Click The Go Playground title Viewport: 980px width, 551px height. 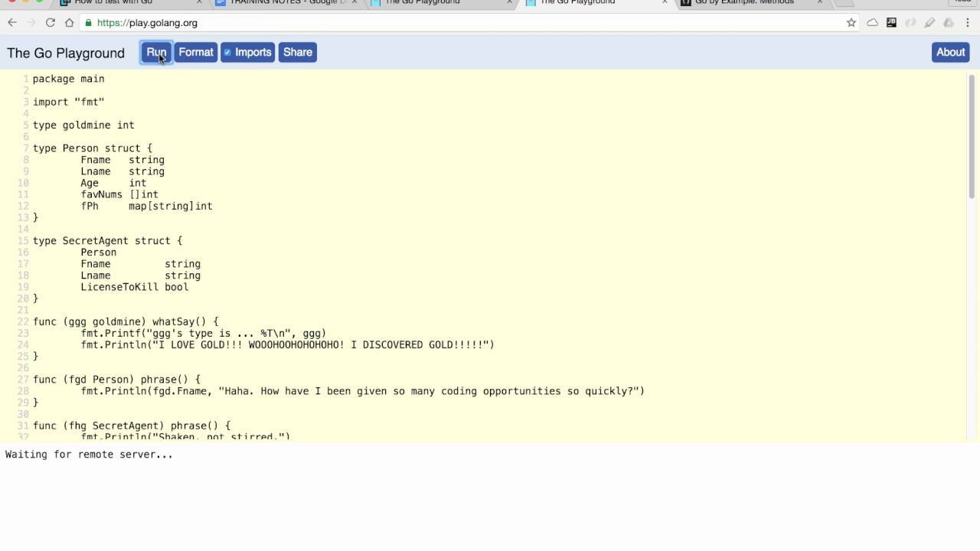pos(66,53)
